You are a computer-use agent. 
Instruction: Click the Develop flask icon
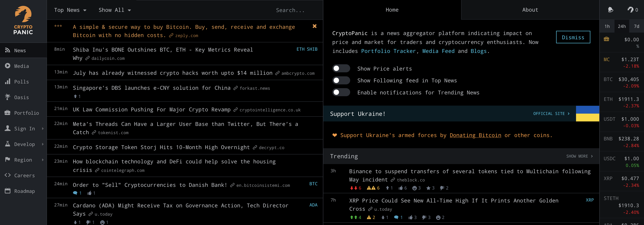(x=8, y=144)
